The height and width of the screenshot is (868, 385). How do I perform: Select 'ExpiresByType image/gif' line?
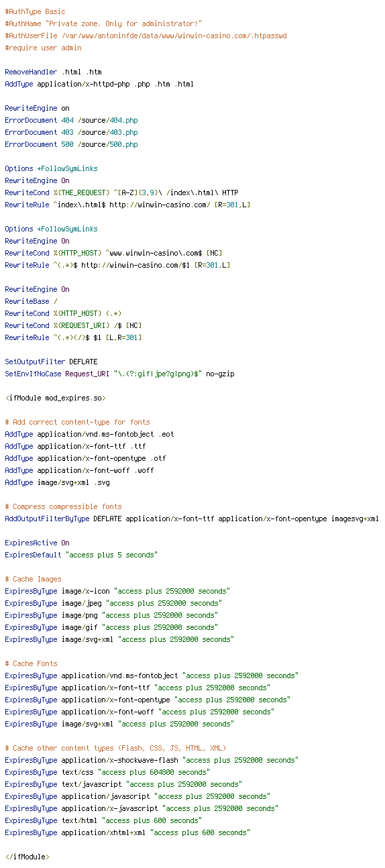111,627
